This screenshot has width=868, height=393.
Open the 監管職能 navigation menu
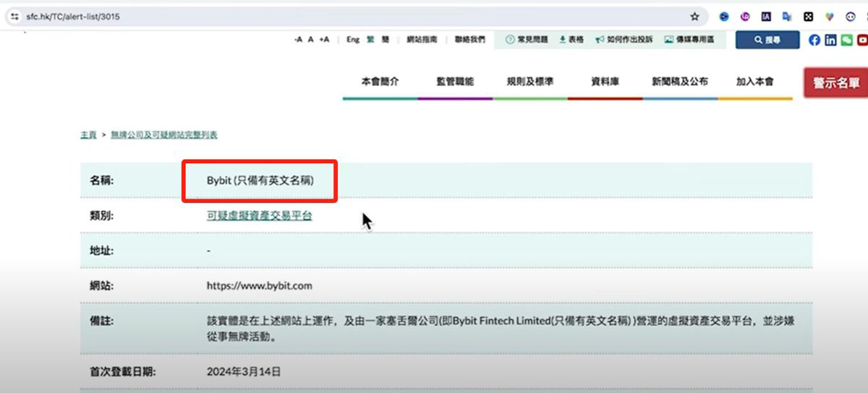click(x=455, y=82)
